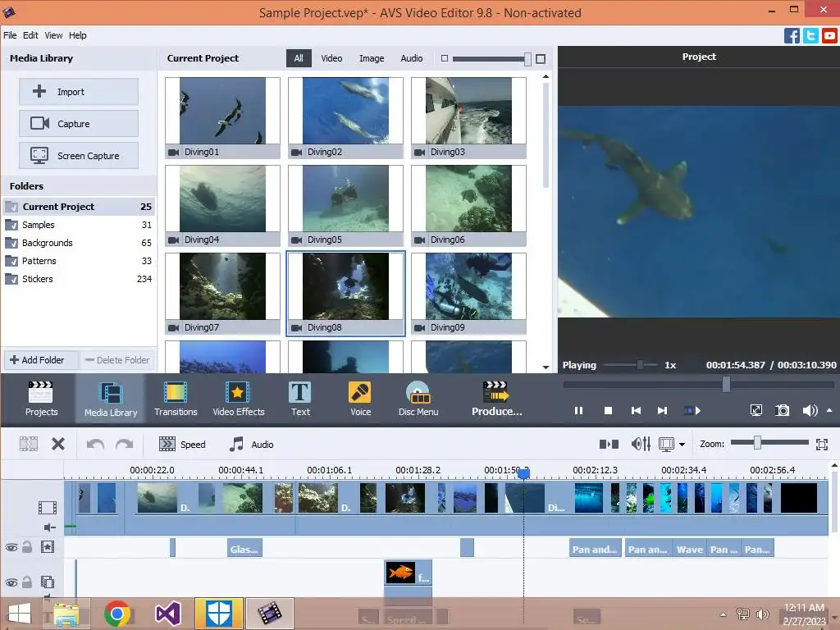Jump to next frame in preview
This screenshot has height=630, width=840.
[x=663, y=411]
